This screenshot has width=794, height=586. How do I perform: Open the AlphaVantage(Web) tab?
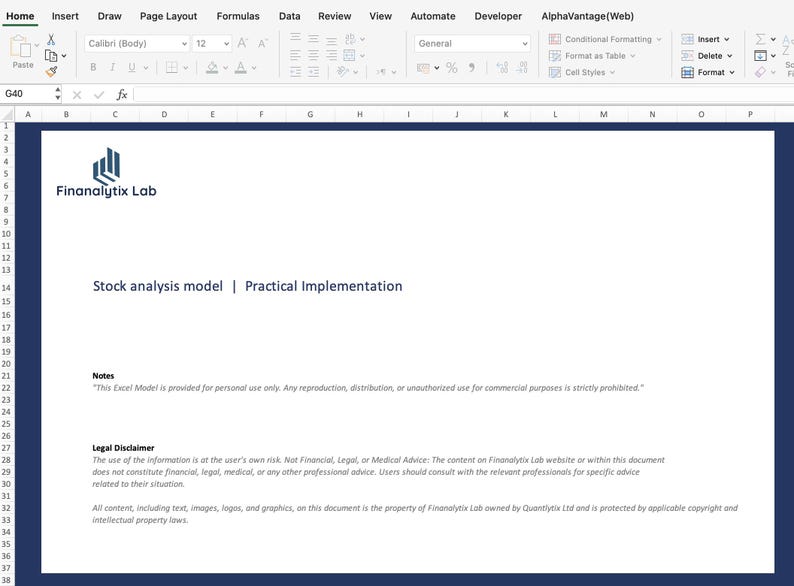click(587, 16)
